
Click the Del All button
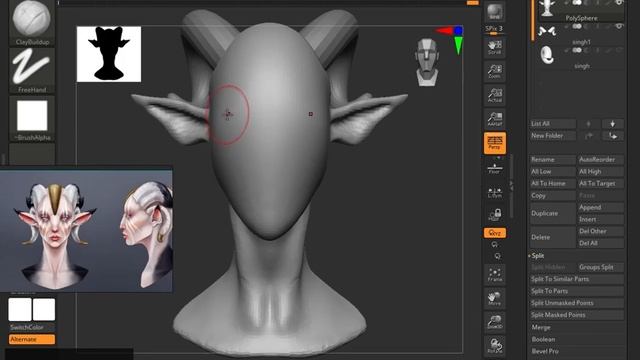click(600, 243)
